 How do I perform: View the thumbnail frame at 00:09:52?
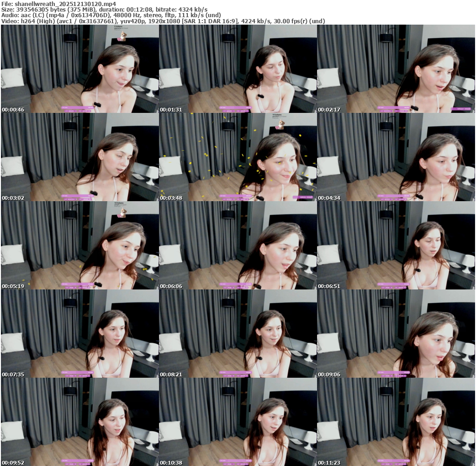point(79,422)
